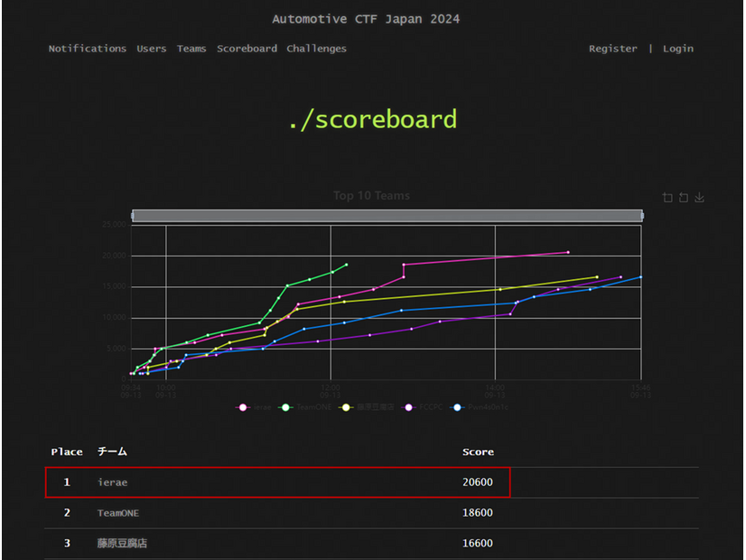Download the chart as an image

pyautogui.click(x=699, y=198)
